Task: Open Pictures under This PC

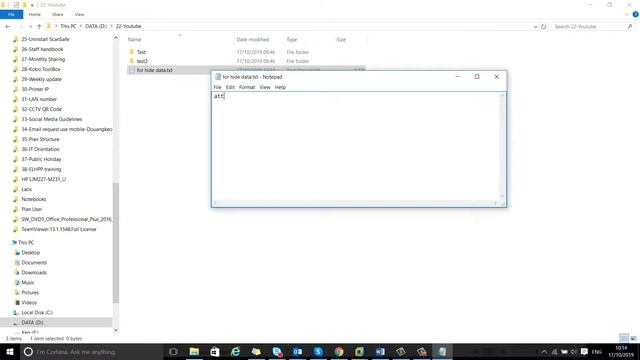Action: tap(30, 293)
